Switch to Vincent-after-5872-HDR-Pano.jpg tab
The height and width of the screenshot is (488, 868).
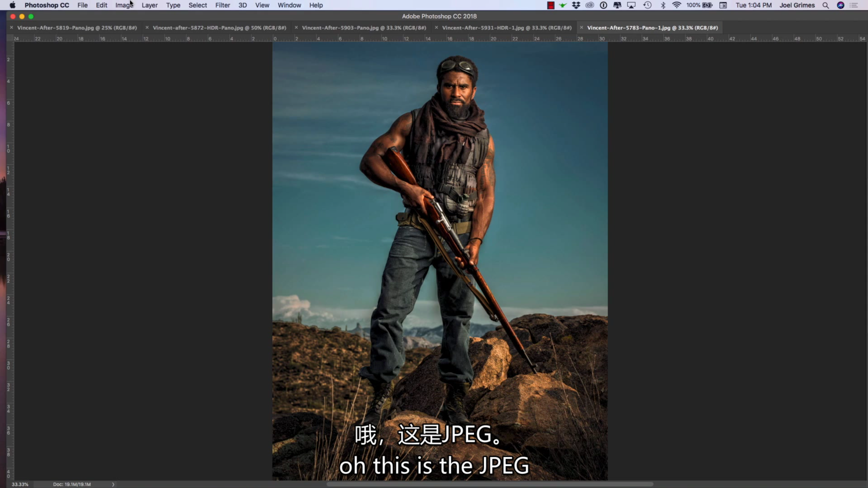point(219,28)
